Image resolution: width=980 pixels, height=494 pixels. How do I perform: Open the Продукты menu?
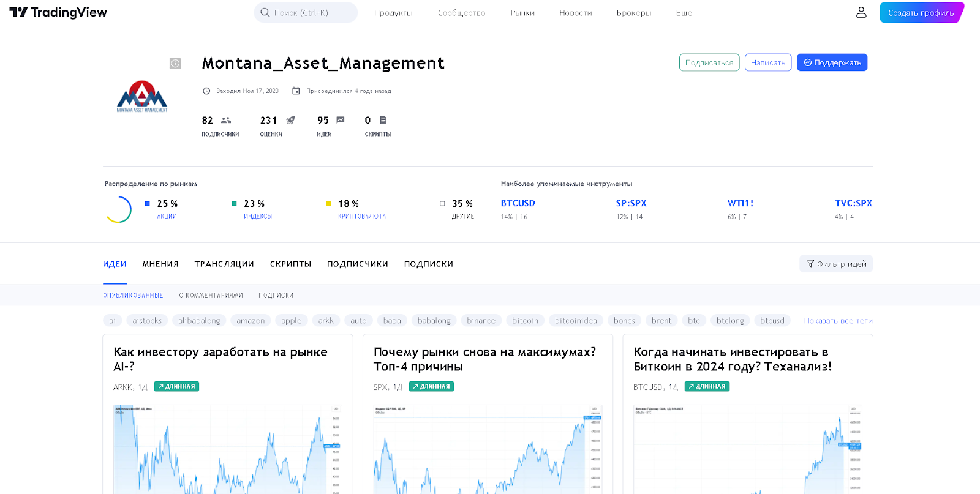393,12
